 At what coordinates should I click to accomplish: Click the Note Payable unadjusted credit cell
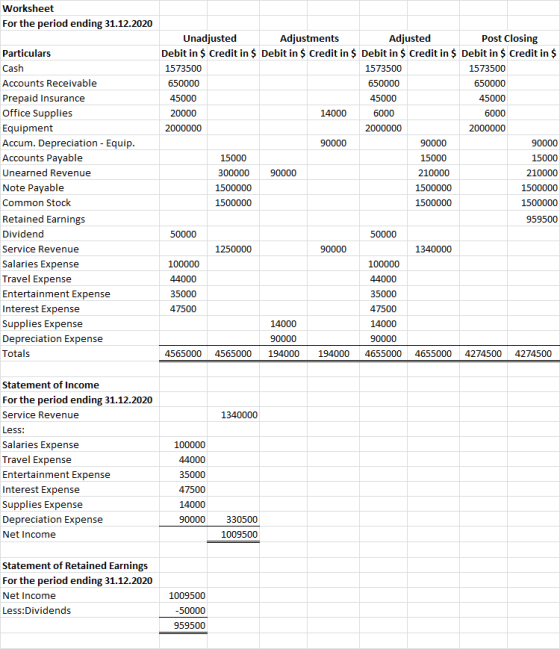click(233, 187)
